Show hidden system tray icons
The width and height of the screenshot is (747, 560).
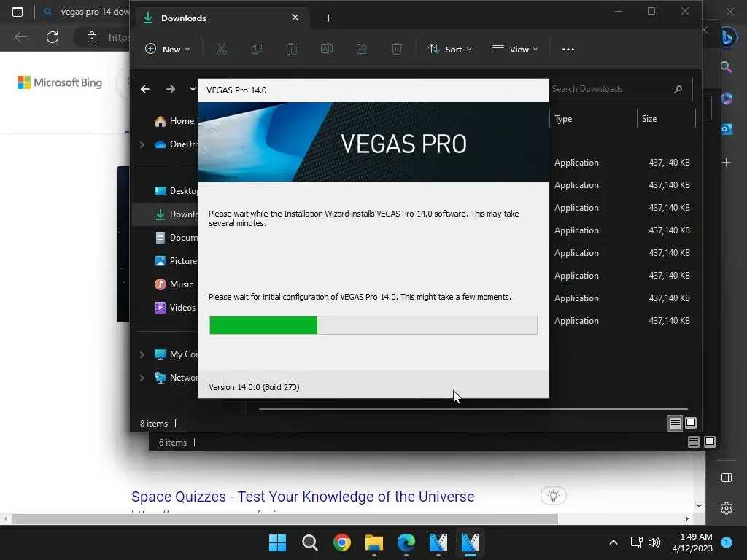614,542
